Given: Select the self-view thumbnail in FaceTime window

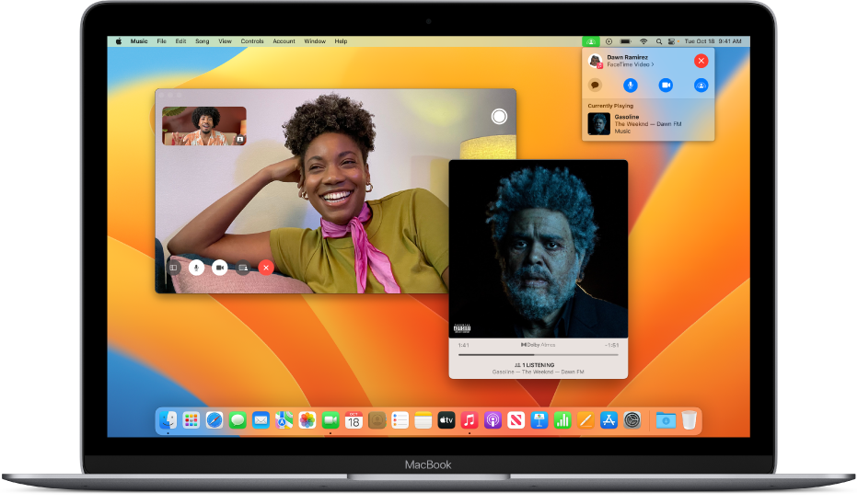Looking at the screenshot, I should [204, 126].
